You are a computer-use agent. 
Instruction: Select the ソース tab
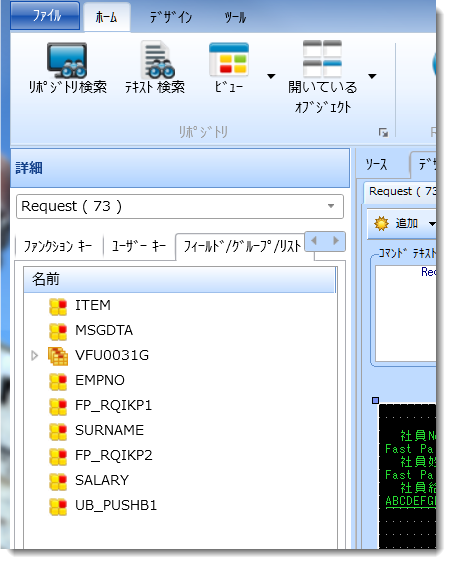pyautogui.click(x=377, y=165)
